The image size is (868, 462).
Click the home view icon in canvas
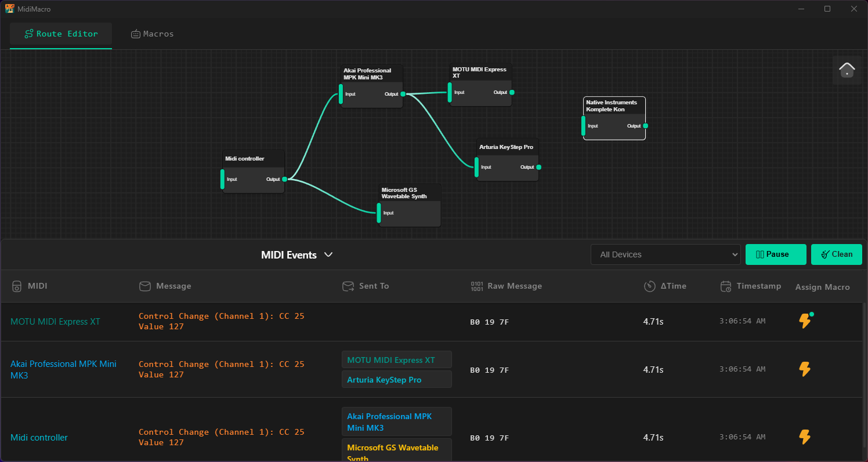pos(847,70)
